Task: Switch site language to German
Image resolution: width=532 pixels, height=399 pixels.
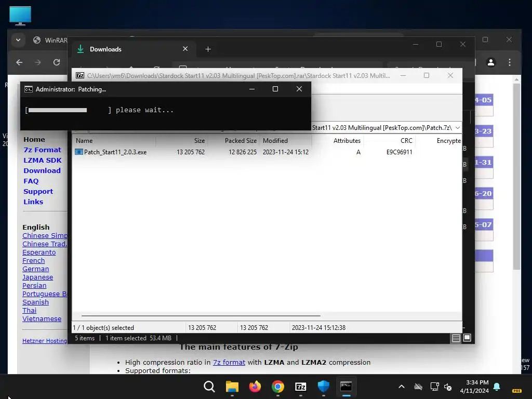Action: click(x=36, y=269)
